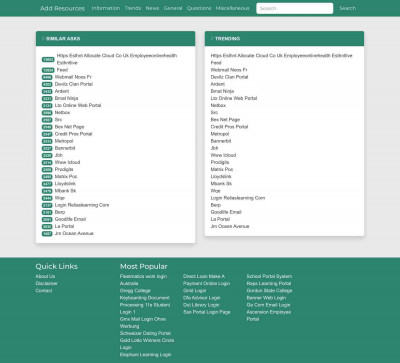Open Goodlife Email in Trending list

point(226,212)
